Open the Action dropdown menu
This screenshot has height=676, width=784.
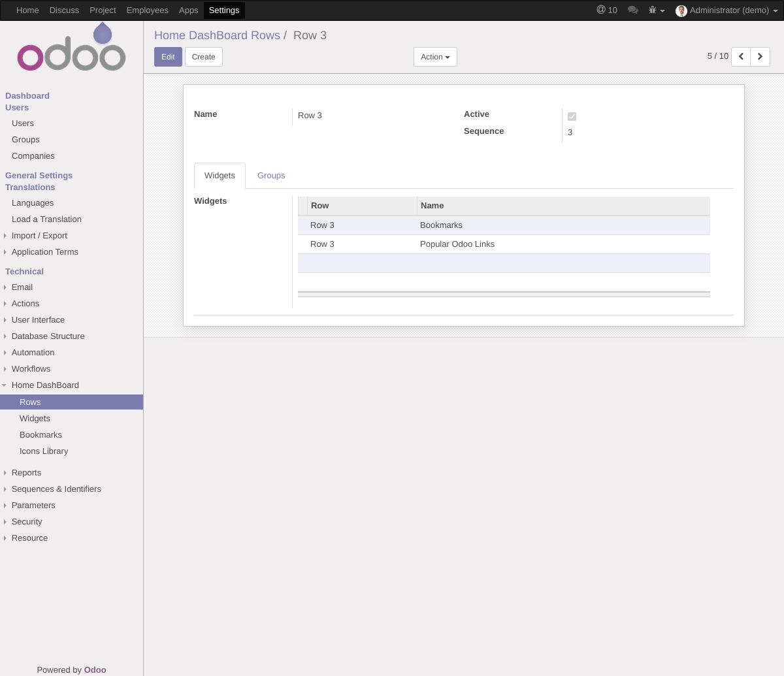tap(434, 57)
